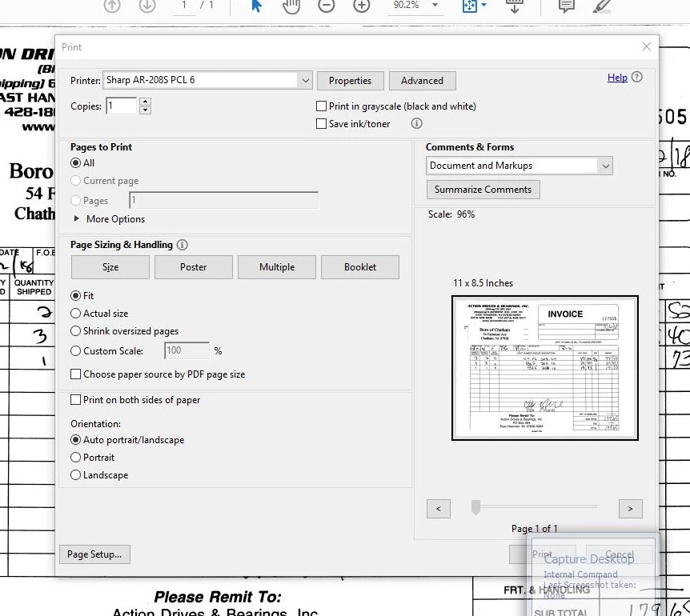690x616 pixels.
Task: Enable Print in grayscale checkbox
Action: click(321, 106)
